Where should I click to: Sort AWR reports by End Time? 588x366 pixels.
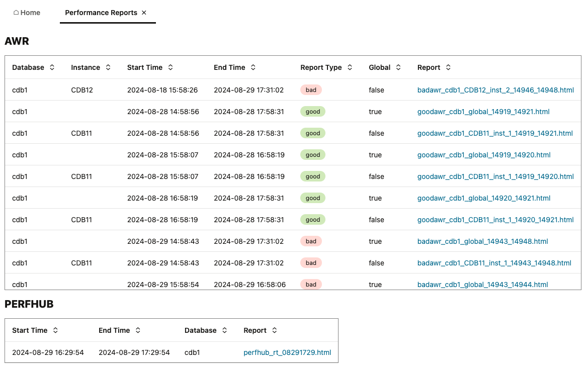(253, 67)
